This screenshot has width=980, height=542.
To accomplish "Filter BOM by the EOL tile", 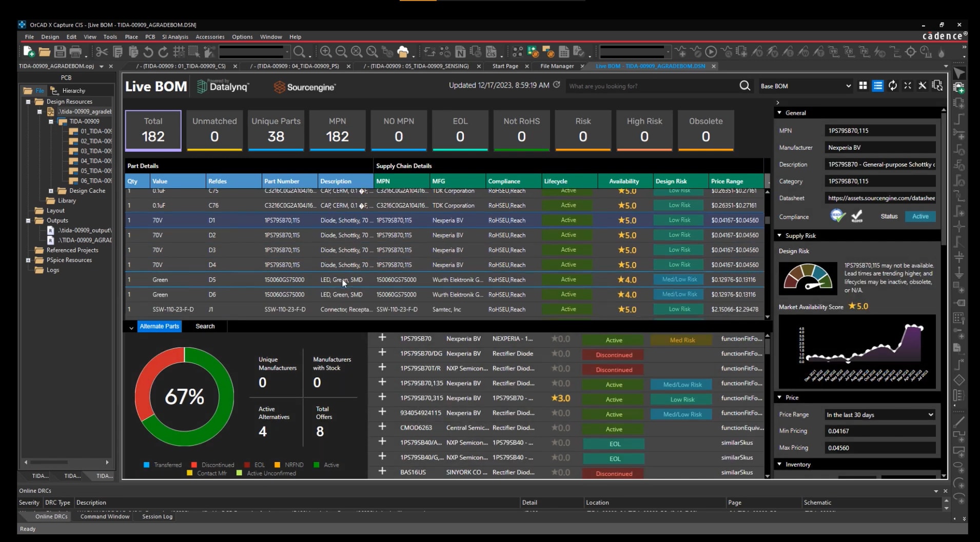I will click(x=460, y=130).
